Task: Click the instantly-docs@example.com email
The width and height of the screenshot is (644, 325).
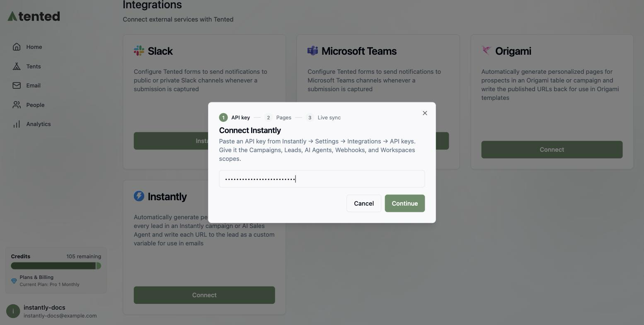Action: pos(60,315)
